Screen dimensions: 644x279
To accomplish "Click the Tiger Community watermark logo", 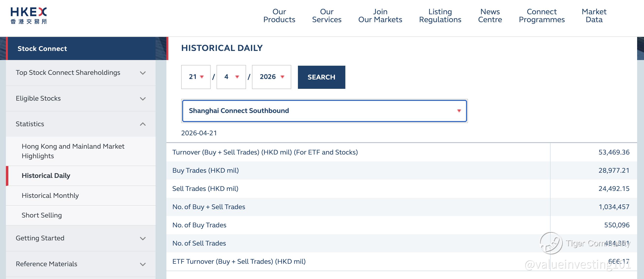I will click(551, 243).
